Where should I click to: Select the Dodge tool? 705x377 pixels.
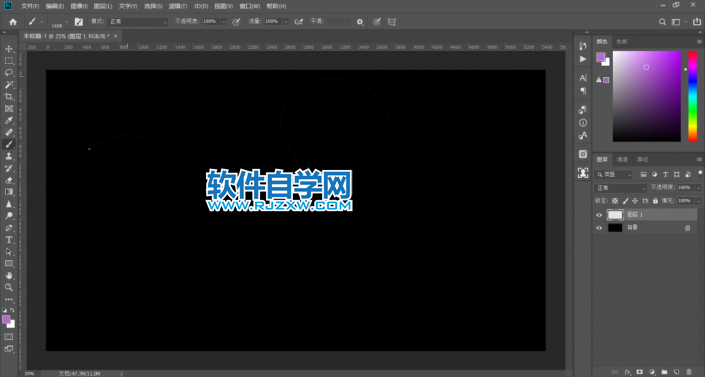coord(9,216)
